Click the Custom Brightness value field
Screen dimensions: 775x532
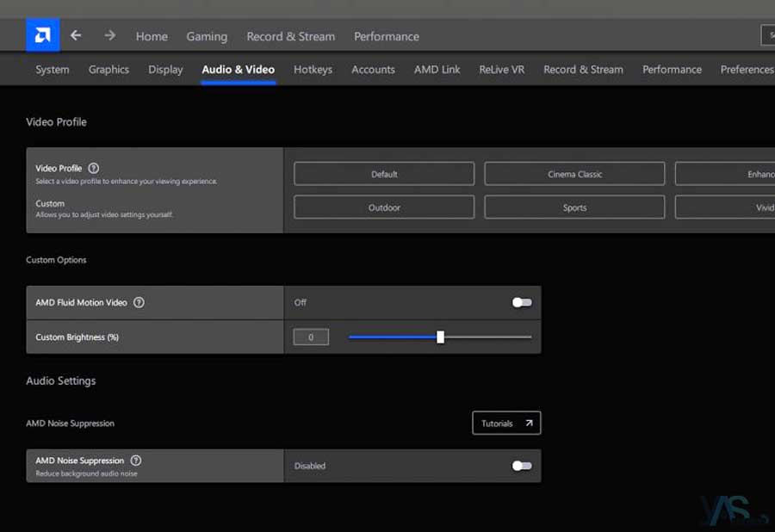(x=311, y=337)
